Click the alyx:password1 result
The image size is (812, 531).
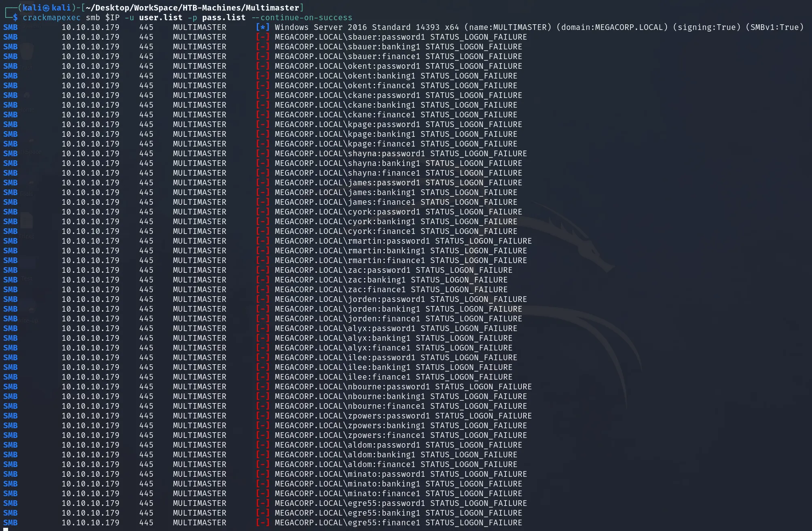(x=396, y=328)
